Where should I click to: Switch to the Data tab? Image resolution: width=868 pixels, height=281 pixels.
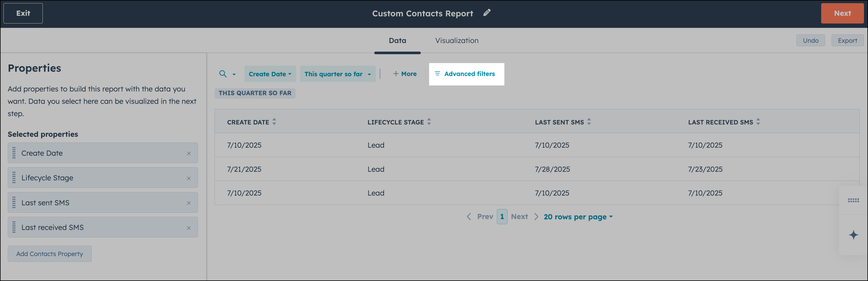[x=397, y=40]
